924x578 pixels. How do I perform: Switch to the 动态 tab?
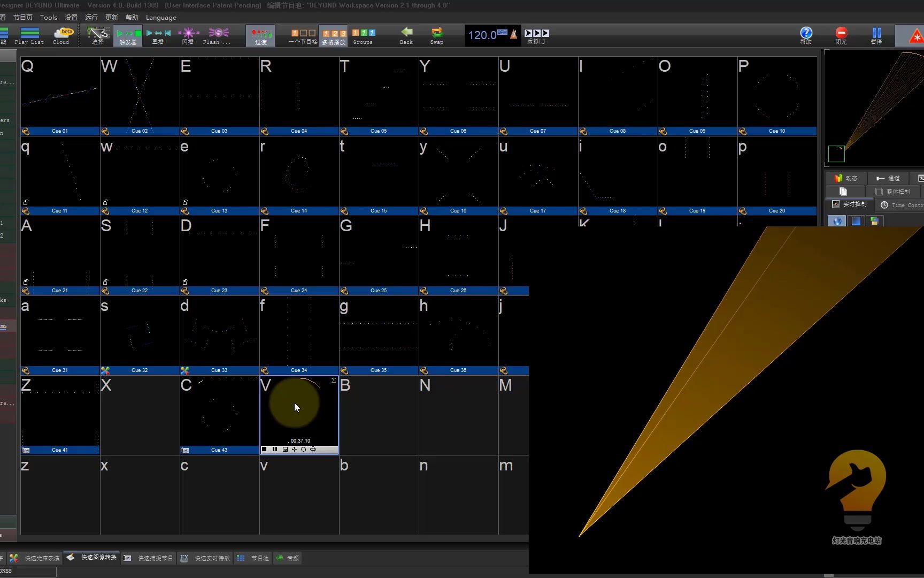pos(846,178)
